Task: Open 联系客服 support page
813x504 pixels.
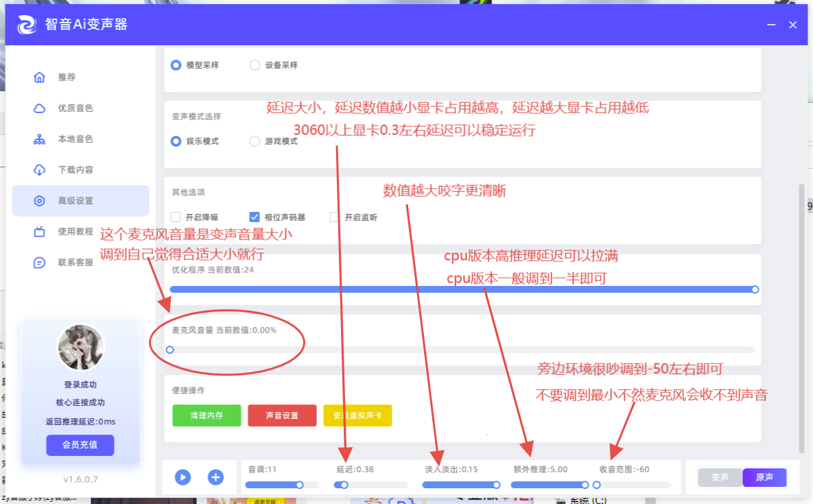Action: [x=80, y=263]
